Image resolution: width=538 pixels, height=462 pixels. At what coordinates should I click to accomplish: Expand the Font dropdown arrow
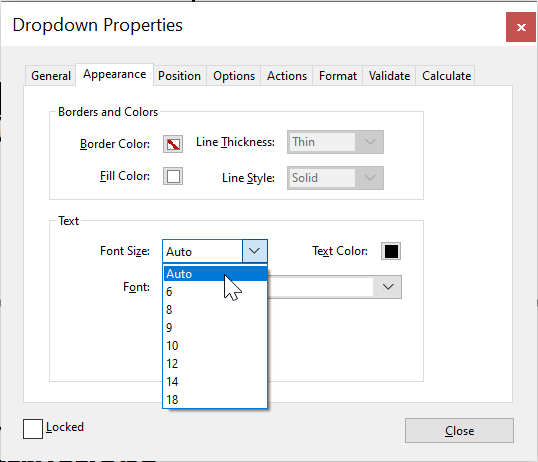[388, 287]
